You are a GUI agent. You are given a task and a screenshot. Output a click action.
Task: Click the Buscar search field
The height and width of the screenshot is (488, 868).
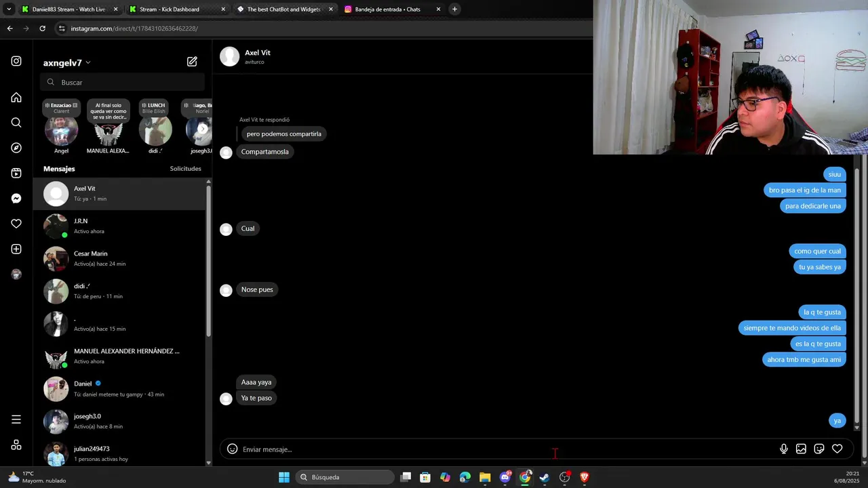coord(123,82)
